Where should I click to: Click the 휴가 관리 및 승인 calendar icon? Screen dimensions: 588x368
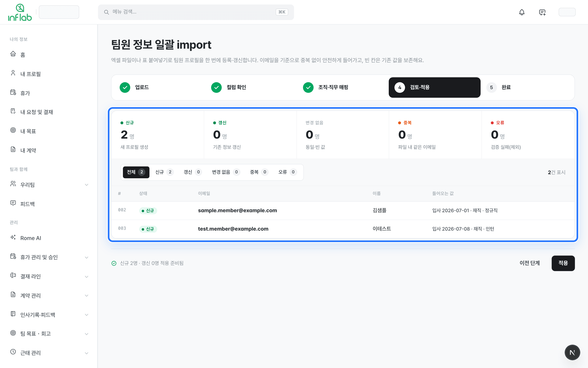(13, 256)
